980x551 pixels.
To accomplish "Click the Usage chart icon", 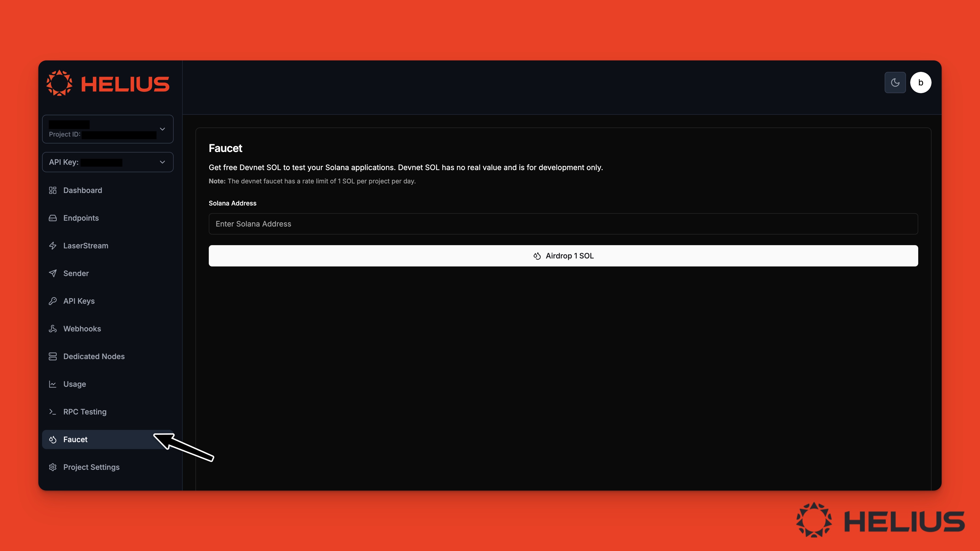I will pyautogui.click(x=52, y=384).
